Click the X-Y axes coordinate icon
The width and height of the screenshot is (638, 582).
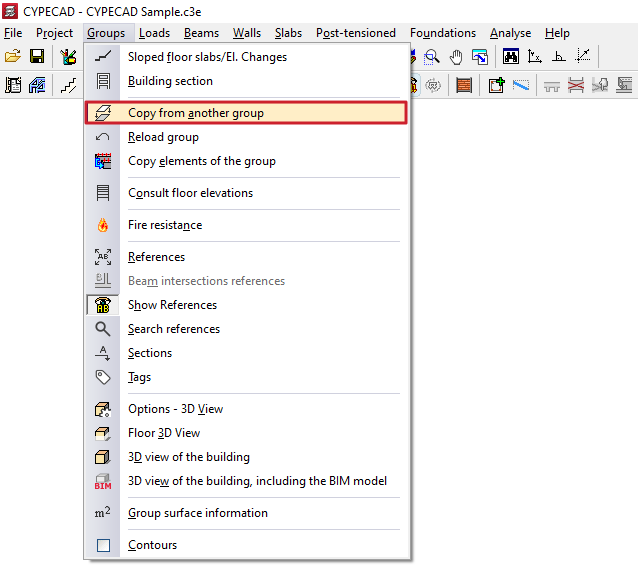[535, 56]
